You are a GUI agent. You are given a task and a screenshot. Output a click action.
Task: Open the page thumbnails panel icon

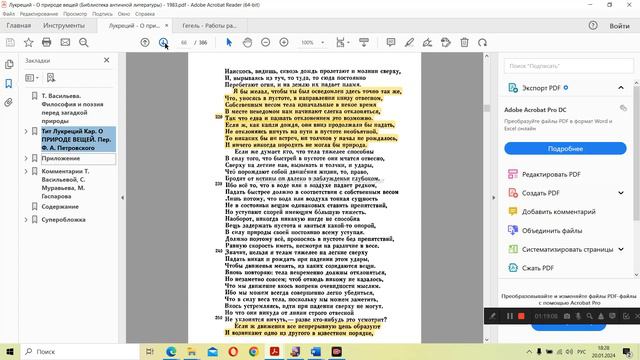(x=9, y=64)
